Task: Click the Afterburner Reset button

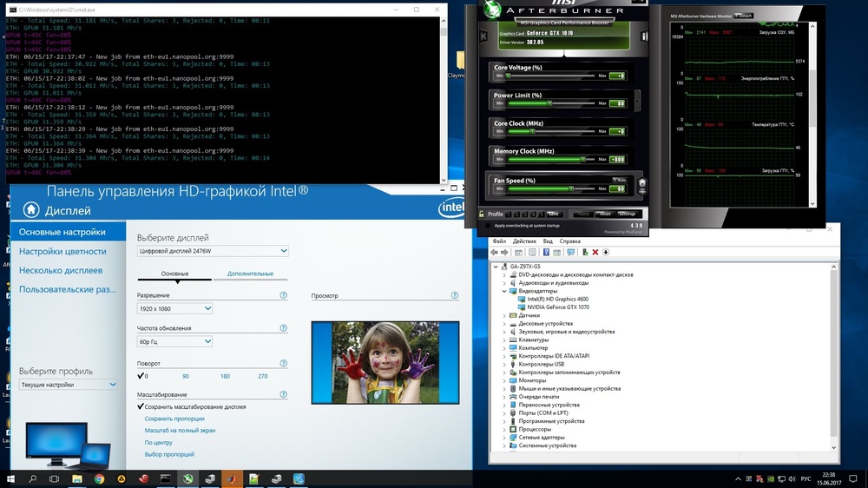Action: [x=605, y=214]
